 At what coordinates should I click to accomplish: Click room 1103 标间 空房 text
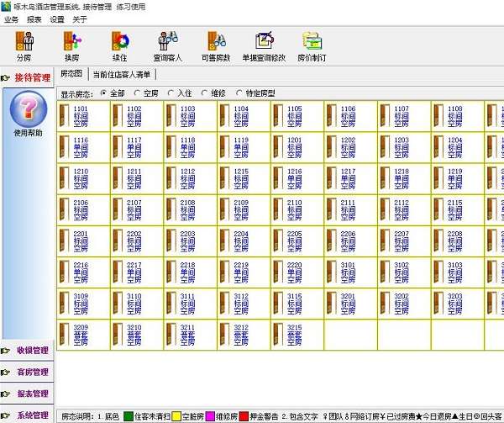(187, 116)
